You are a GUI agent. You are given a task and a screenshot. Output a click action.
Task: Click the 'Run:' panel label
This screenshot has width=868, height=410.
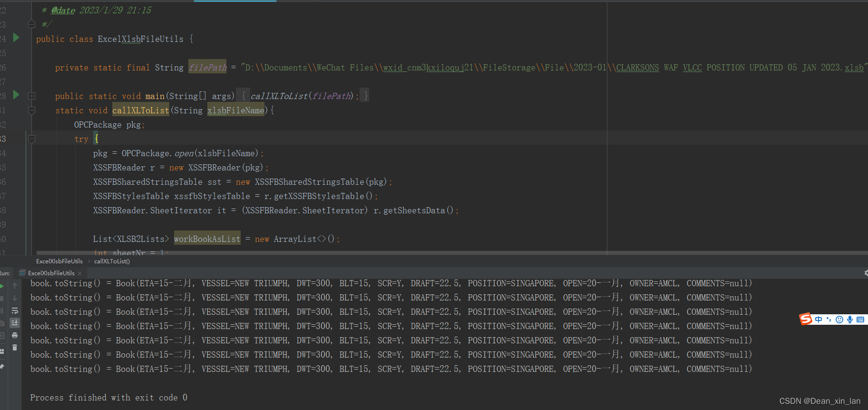click(x=5, y=273)
